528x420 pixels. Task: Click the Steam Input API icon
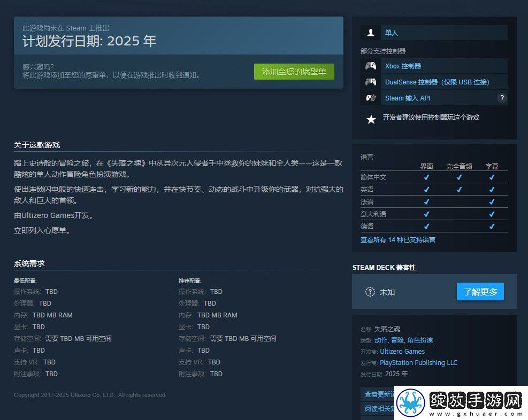[371, 98]
